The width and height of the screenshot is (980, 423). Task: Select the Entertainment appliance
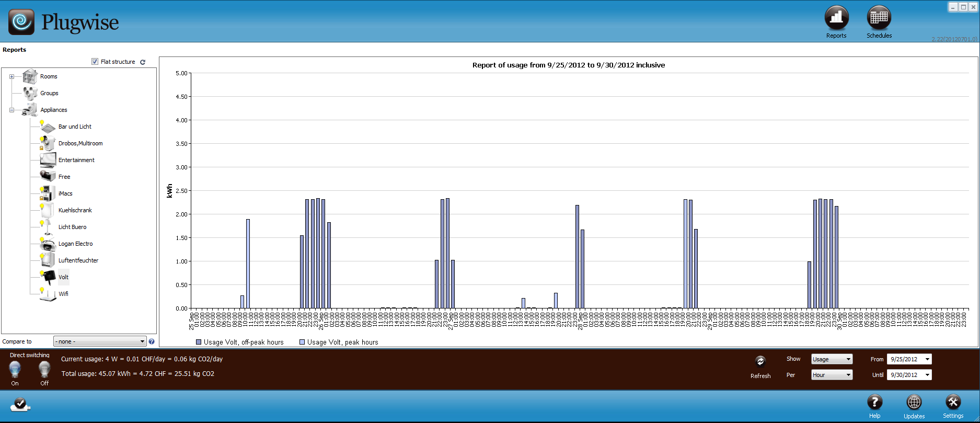[76, 160]
